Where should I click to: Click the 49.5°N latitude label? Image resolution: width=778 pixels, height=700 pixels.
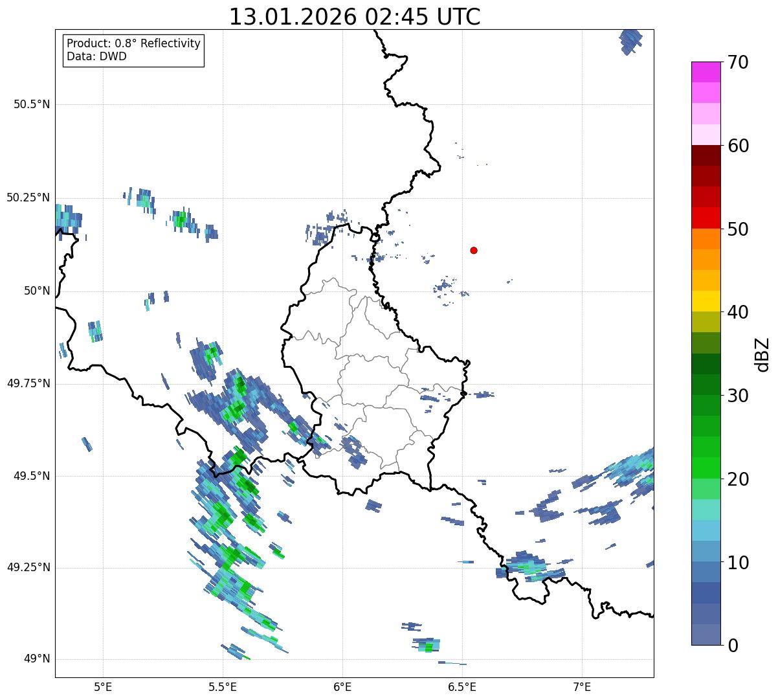pos(32,476)
